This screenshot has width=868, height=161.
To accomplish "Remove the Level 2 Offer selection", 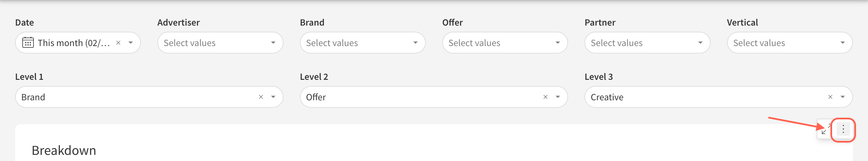I will 545,97.
